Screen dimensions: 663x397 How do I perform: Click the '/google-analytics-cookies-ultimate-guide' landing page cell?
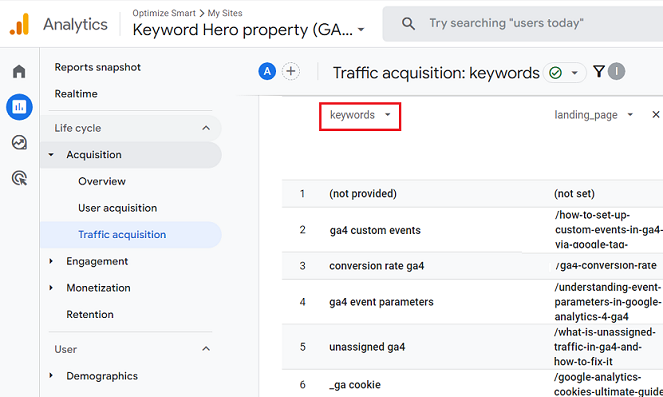pyautogui.click(x=608, y=384)
